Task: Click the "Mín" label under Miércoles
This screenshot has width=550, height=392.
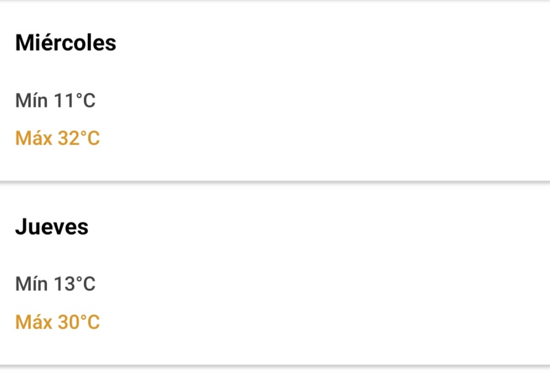Action: point(32,101)
